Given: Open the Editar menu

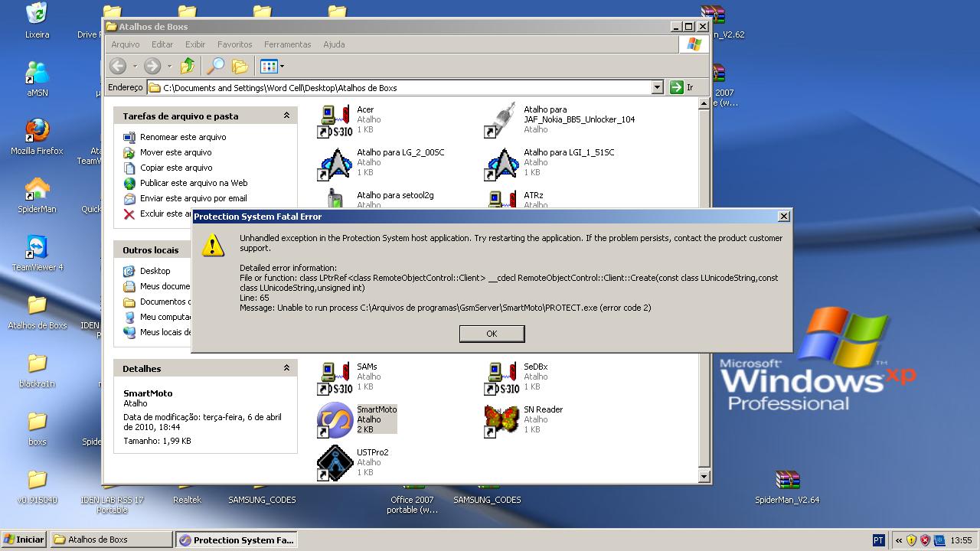Looking at the screenshot, I should point(162,44).
